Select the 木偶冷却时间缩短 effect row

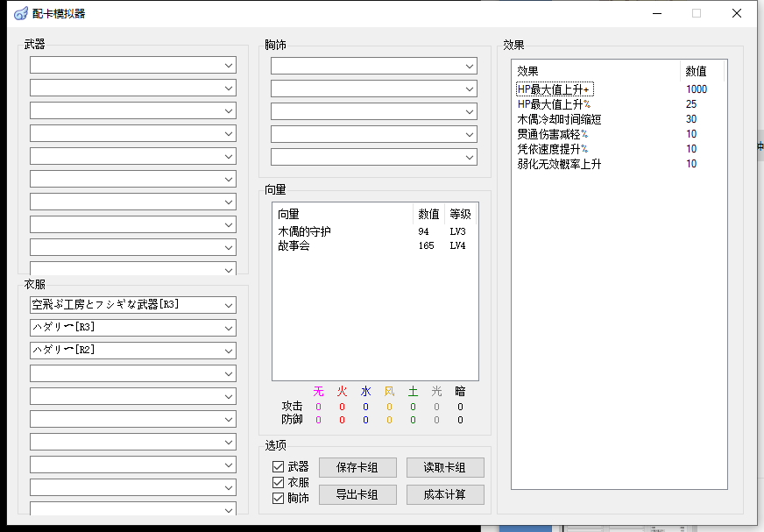[x=559, y=119]
